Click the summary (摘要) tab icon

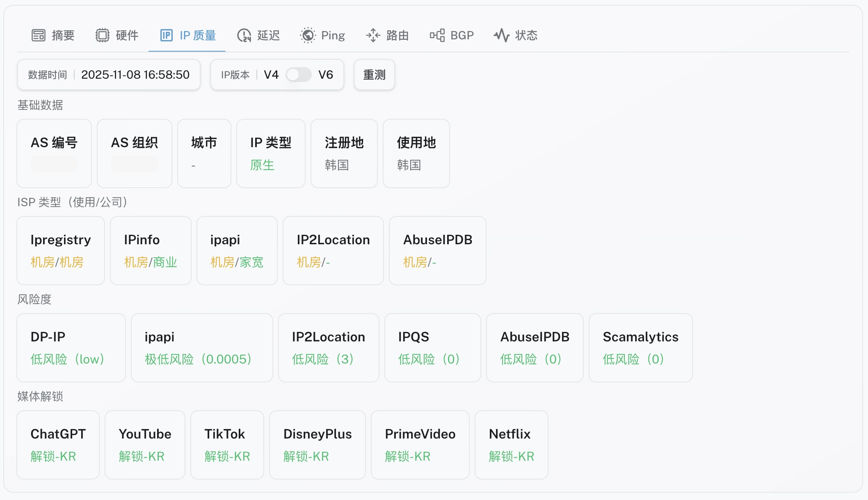pos(39,35)
